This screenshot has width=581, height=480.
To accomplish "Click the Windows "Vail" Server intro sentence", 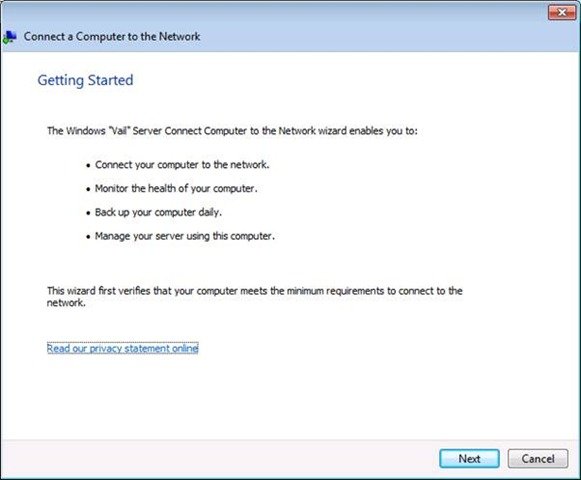I will [232, 131].
